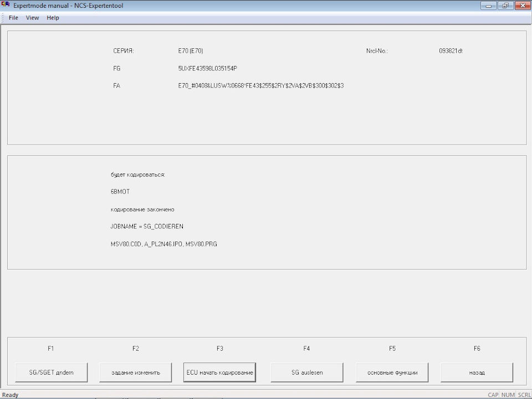Click the F5 label
Screen dimensions: 532x399
[x=392, y=348]
